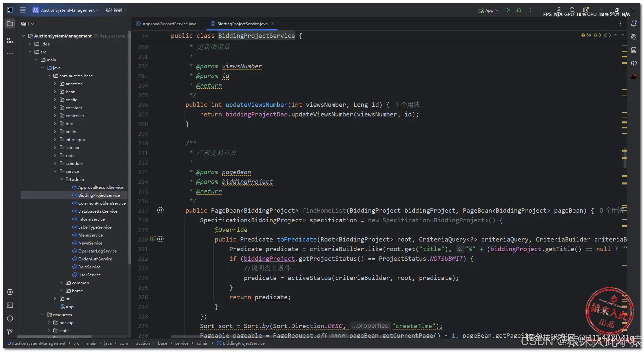Open the Notifications bell

click(634, 24)
